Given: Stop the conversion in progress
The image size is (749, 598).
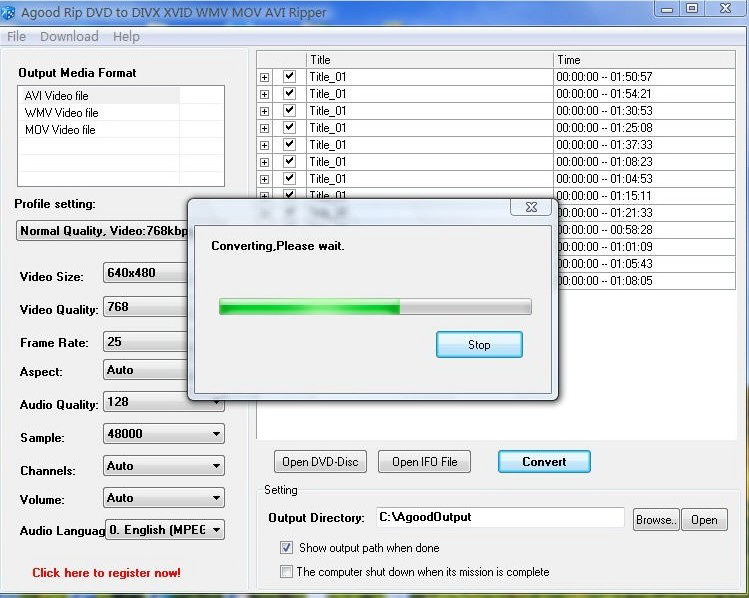Looking at the screenshot, I should [x=479, y=344].
